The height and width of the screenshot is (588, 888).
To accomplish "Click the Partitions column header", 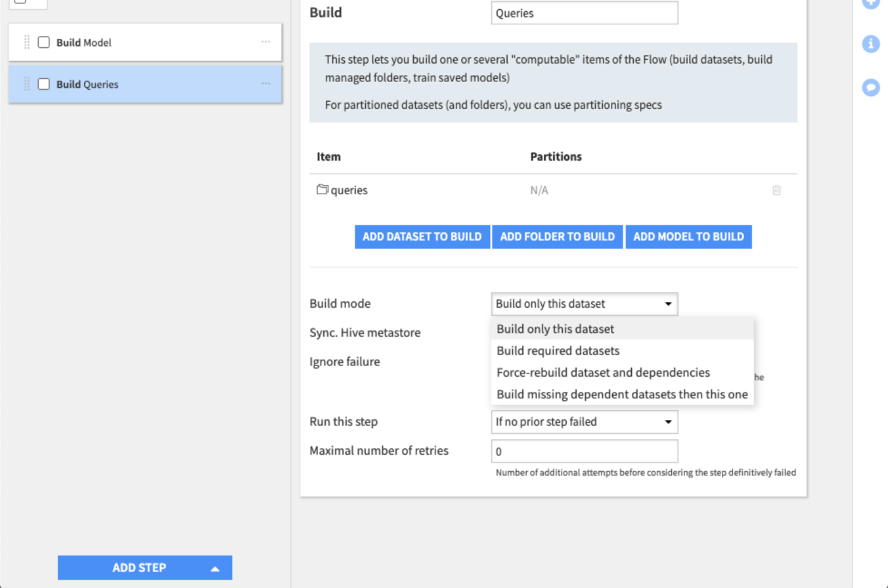I will coord(556,157).
